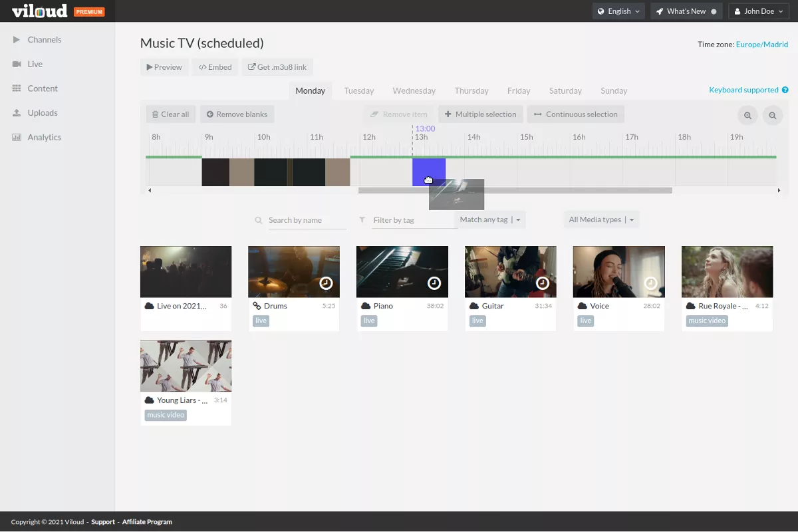
Task: Click the scheduled clock icon on Piano thumbnail
Action: 434,283
